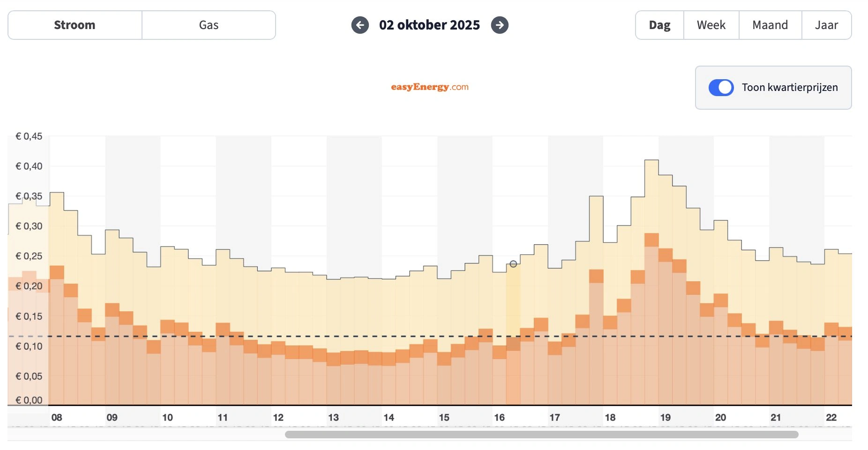Open the easyEnergy.com logo

click(x=429, y=87)
